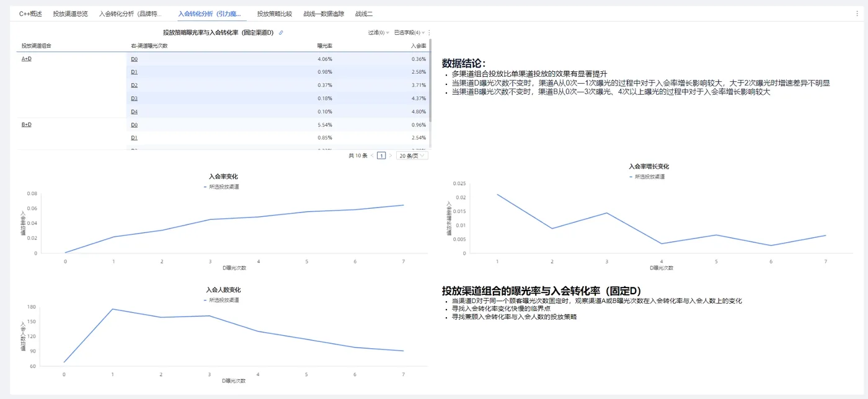Click D1 link in the 0.85% row
This screenshot has width=868, height=399.
pos(134,138)
